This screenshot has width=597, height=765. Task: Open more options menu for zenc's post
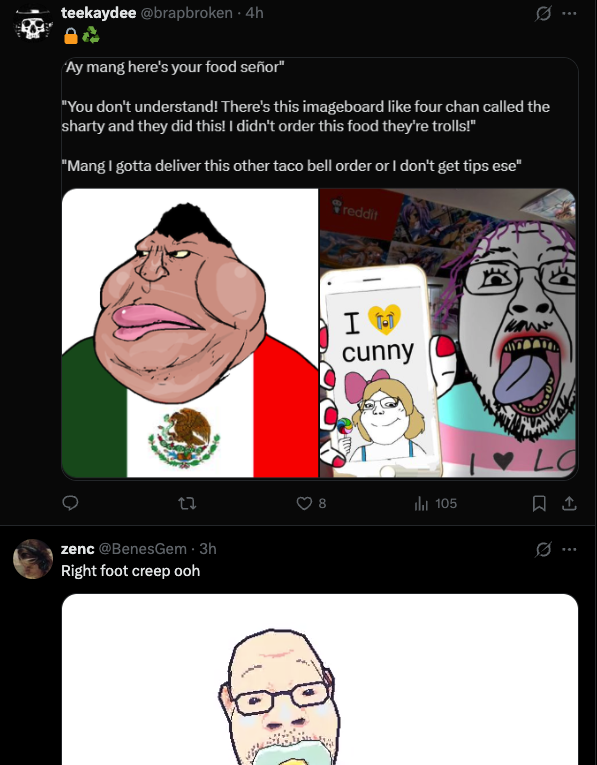click(x=569, y=549)
